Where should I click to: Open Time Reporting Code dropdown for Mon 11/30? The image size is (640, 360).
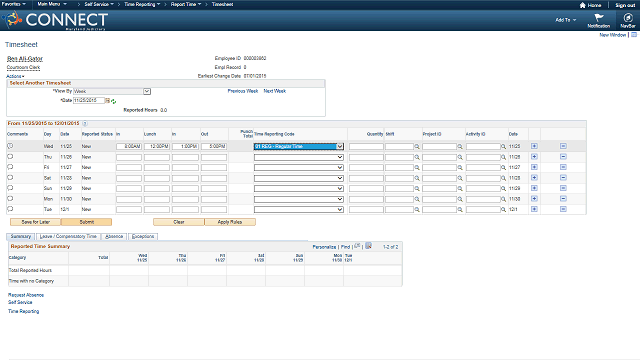pyautogui.click(x=299, y=199)
